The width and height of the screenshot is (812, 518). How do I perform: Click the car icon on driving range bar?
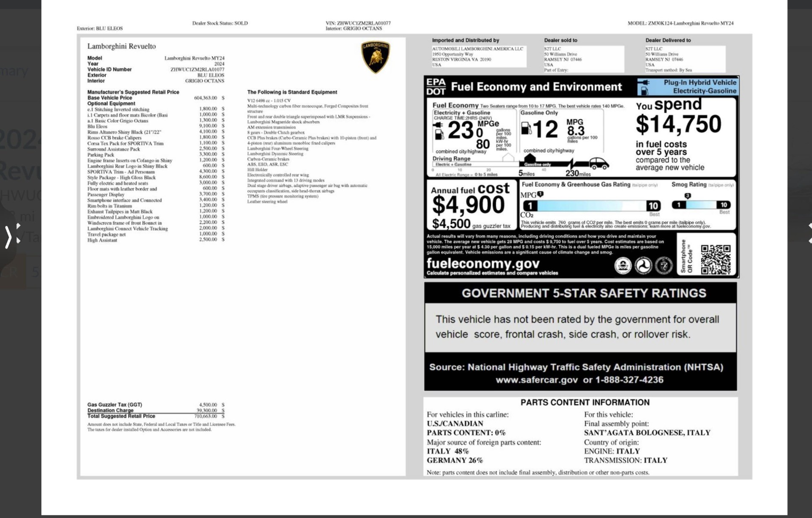pyautogui.click(x=599, y=163)
